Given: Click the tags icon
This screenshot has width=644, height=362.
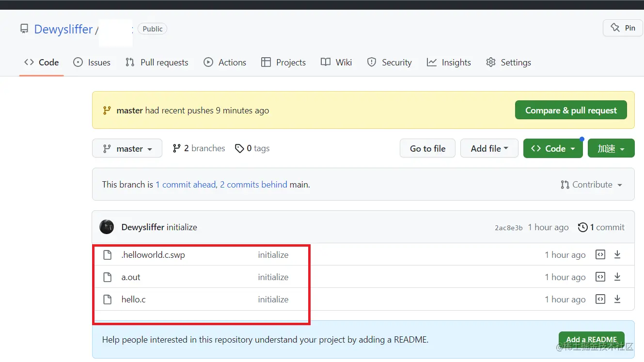Looking at the screenshot, I should (x=239, y=148).
